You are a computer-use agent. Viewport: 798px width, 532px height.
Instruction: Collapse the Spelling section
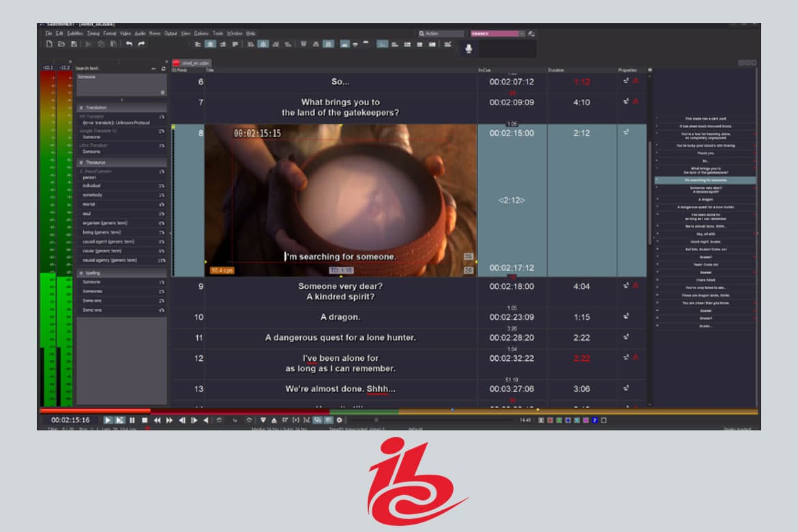click(x=81, y=274)
